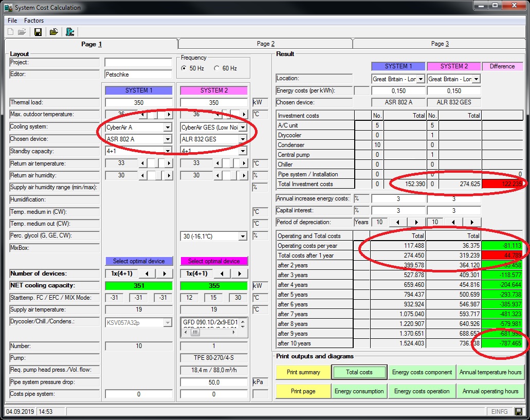Decrease System 1 return air temperature
530x420 pixels.
pos(142,163)
